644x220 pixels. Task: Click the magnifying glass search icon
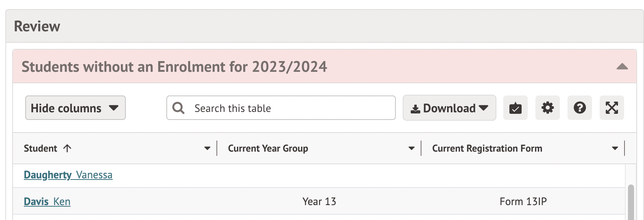point(178,108)
